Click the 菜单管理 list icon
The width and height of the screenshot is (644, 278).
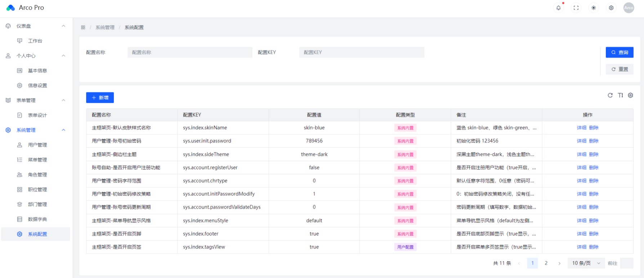pos(20,160)
